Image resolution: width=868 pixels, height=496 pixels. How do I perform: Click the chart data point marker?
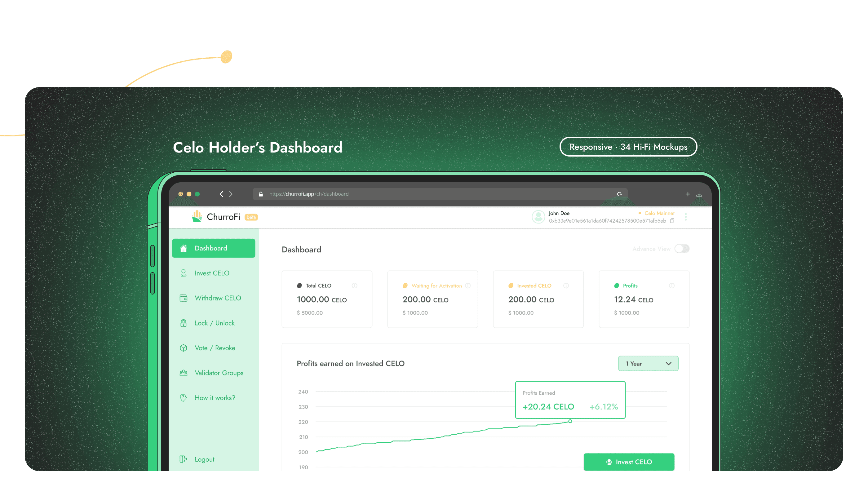[570, 421]
